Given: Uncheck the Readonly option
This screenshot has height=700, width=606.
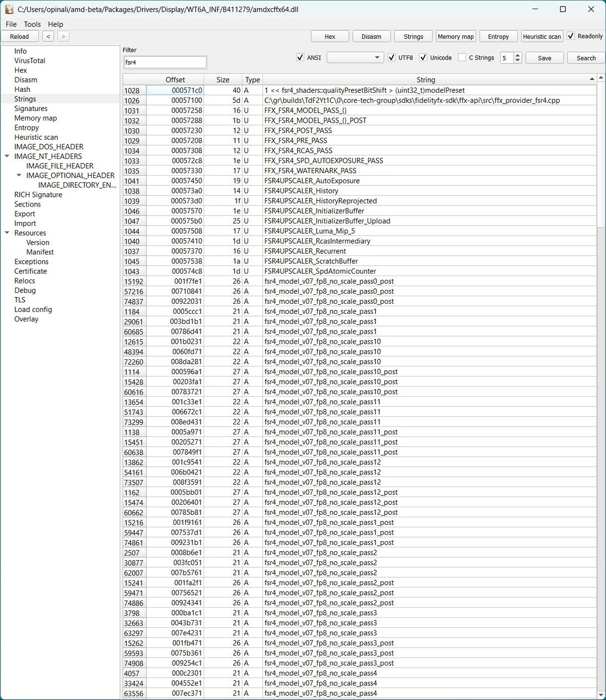Looking at the screenshot, I should (571, 36).
